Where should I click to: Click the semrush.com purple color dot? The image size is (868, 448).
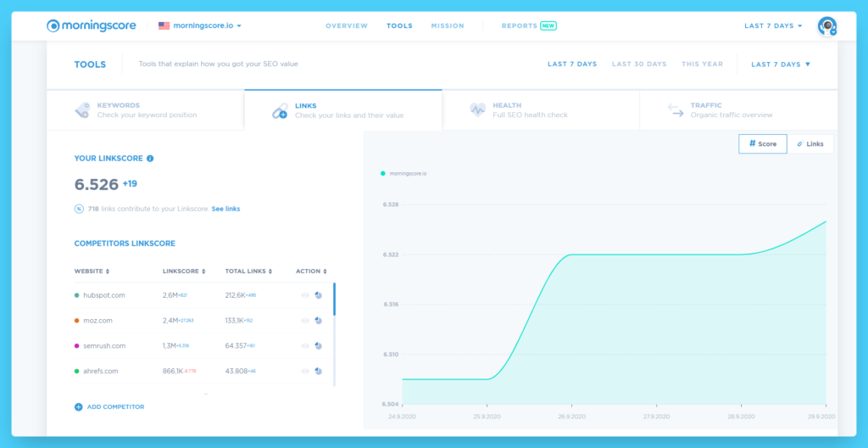(77, 346)
